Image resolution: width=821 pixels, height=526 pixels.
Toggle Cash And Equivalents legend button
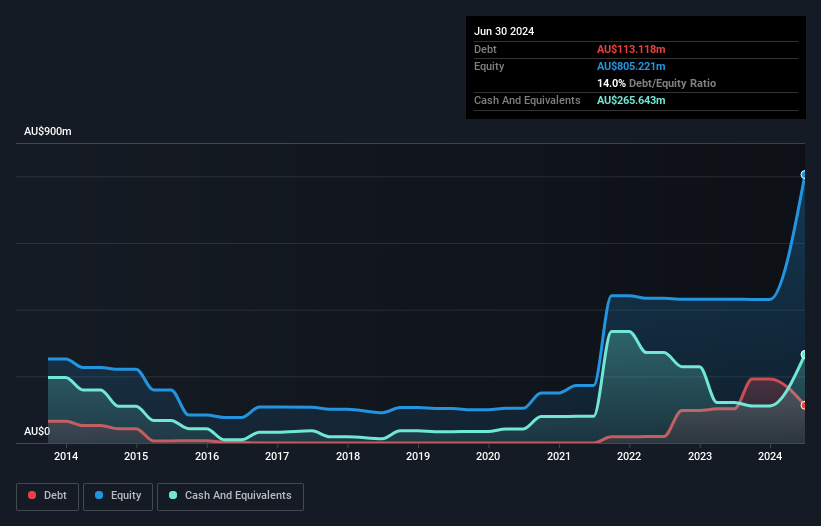230,496
